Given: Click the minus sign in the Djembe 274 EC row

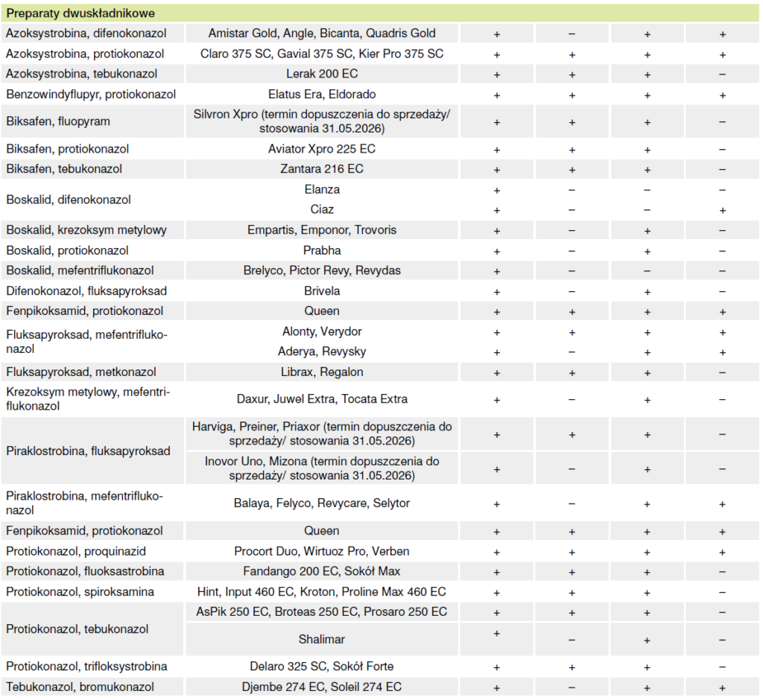Looking at the screenshot, I should [572, 687].
